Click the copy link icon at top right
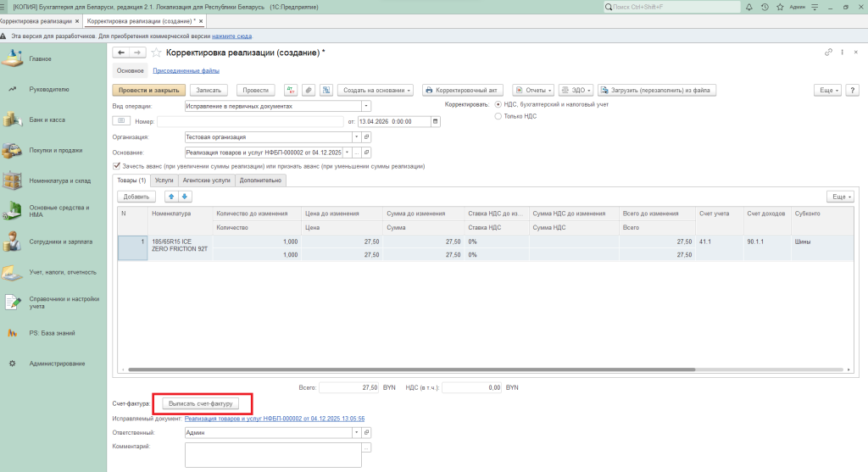The height and width of the screenshot is (472, 868). pyautogui.click(x=828, y=53)
